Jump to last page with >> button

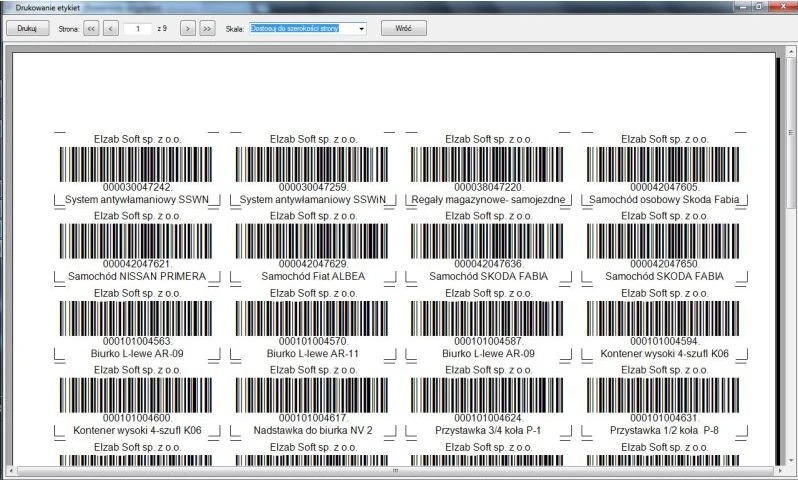(207, 29)
